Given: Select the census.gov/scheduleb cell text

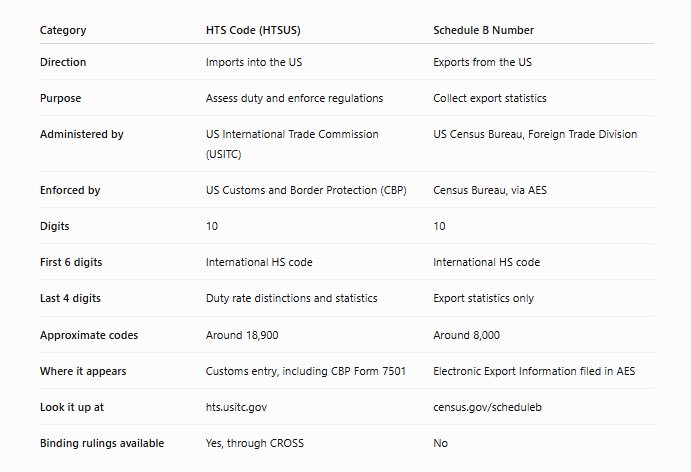Looking at the screenshot, I should coord(487,407).
